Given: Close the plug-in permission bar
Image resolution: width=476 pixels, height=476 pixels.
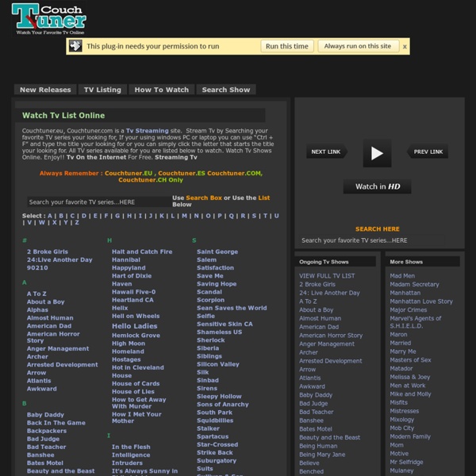Looking at the screenshot, I should (x=405, y=47).
